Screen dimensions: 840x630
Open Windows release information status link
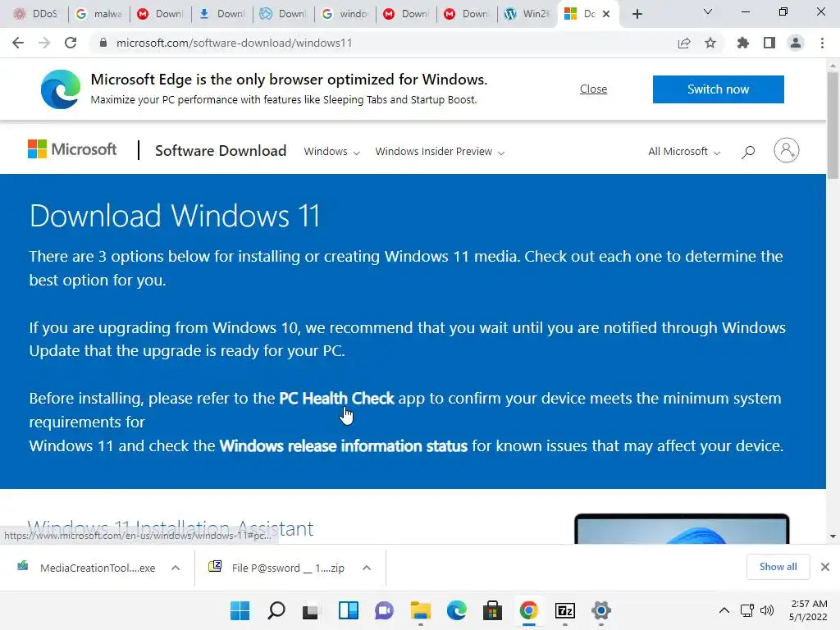pyautogui.click(x=344, y=445)
